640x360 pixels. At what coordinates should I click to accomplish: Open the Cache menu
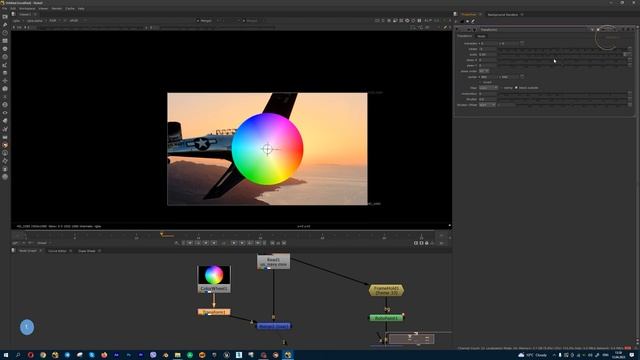tap(70, 8)
